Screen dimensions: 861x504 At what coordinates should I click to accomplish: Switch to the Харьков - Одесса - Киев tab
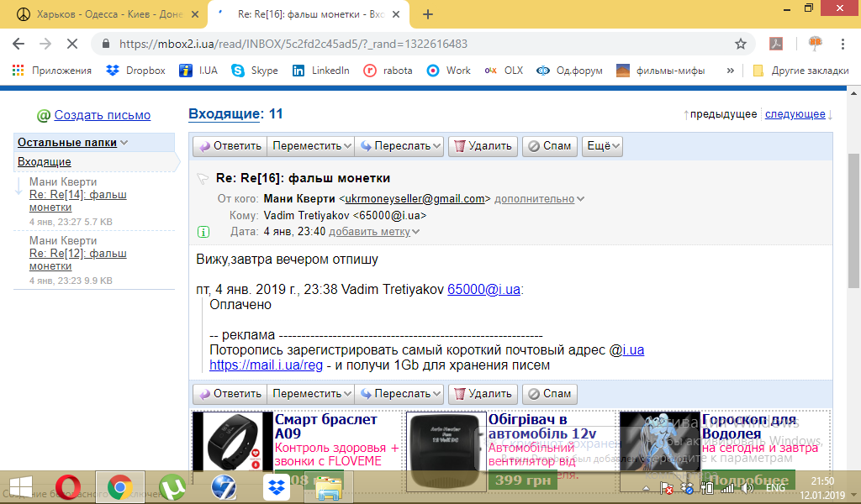point(104,14)
